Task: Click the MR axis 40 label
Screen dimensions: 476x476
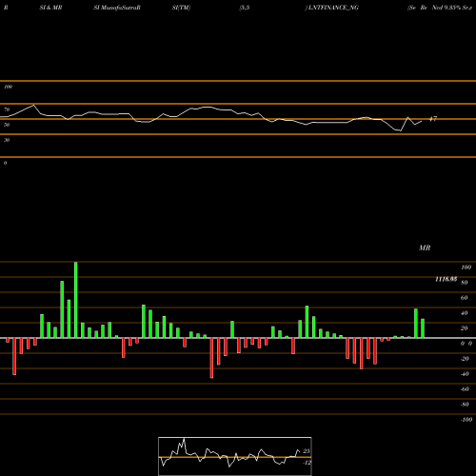Action: coord(465,313)
